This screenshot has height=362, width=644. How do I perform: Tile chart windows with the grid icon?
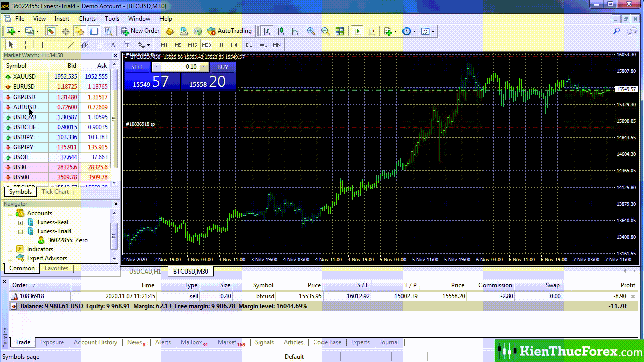[340, 31]
